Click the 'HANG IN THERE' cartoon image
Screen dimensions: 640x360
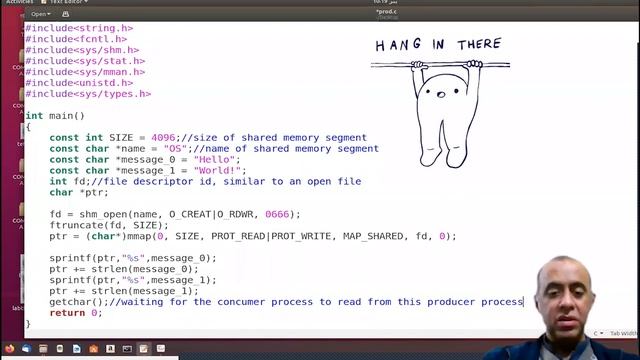[x=440, y=102]
